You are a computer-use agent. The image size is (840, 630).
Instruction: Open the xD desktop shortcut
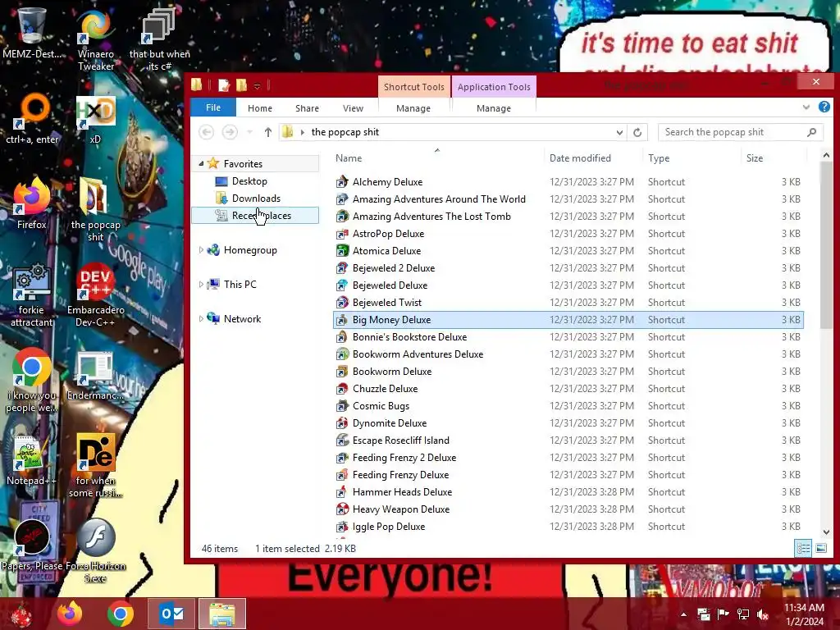coord(95,121)
